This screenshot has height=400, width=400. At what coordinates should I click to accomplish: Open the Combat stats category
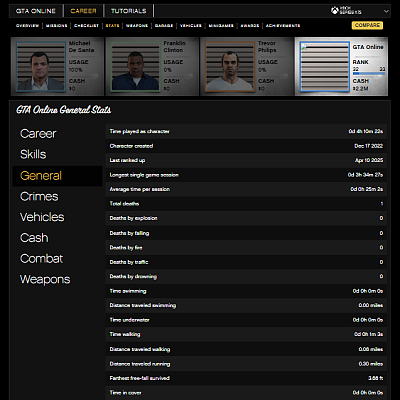41,259
